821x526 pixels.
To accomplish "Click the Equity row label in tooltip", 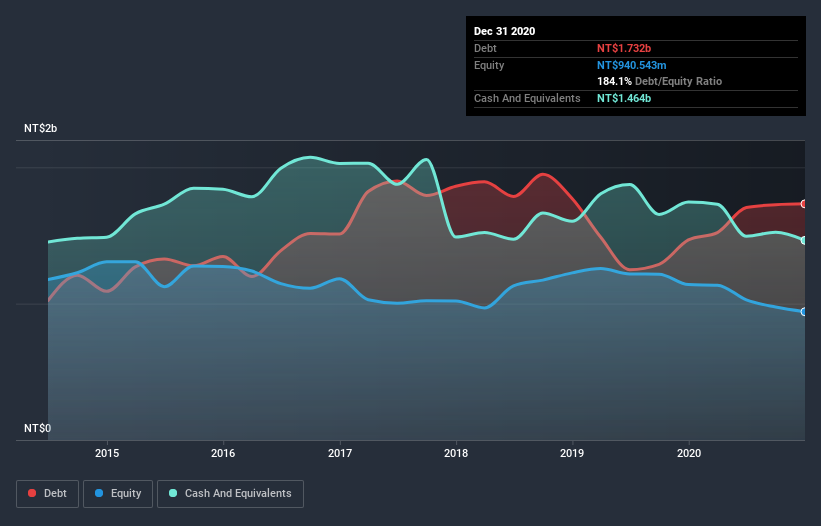I will coord(489,65).
